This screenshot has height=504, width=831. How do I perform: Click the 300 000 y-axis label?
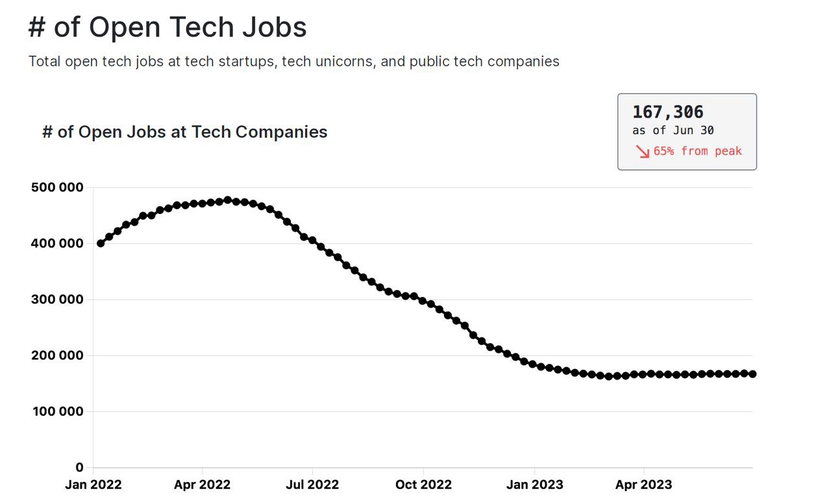[x=58, y=300]
